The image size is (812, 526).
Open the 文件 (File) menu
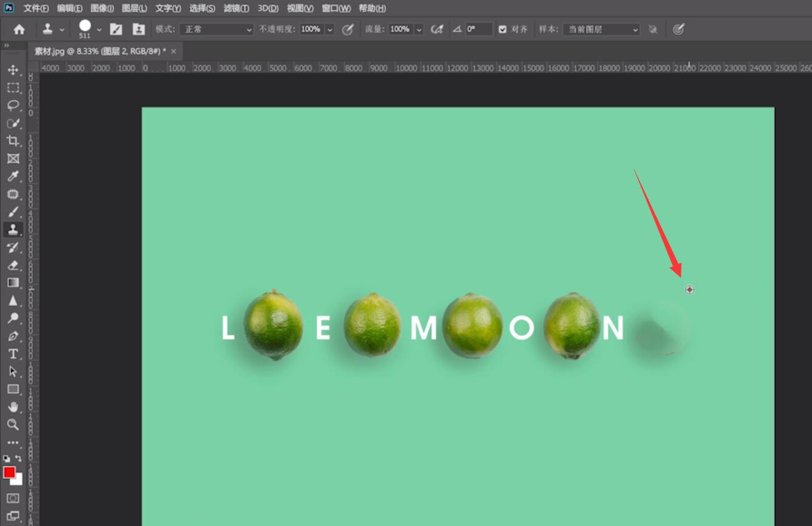click(36, 8)
